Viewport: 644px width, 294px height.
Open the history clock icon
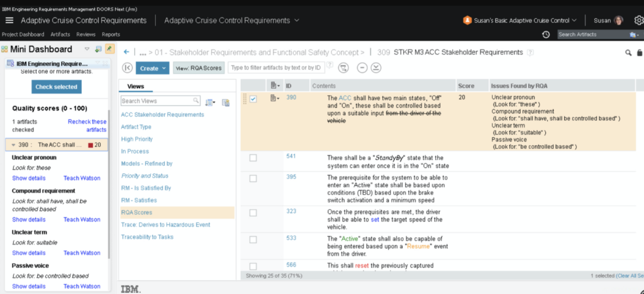(546, 35)
